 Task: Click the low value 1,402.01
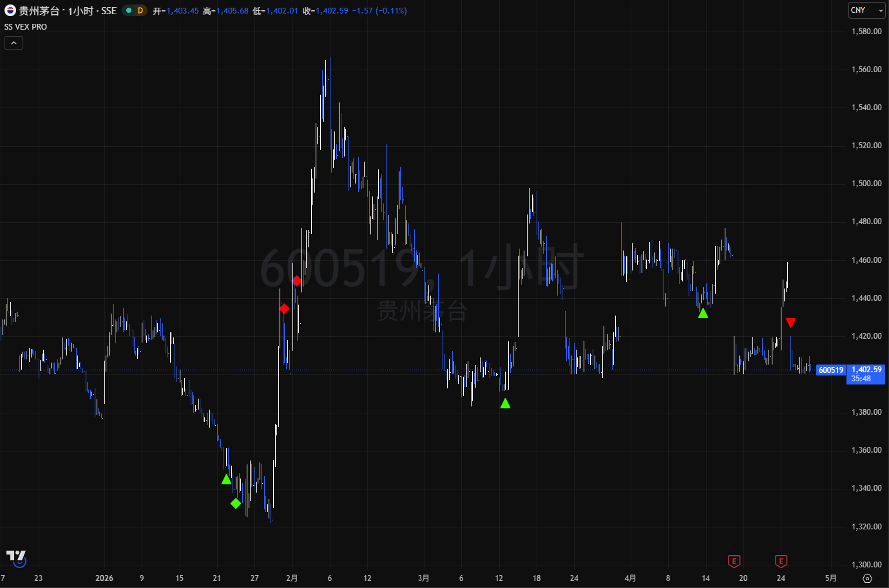click(x=282, y=11)
